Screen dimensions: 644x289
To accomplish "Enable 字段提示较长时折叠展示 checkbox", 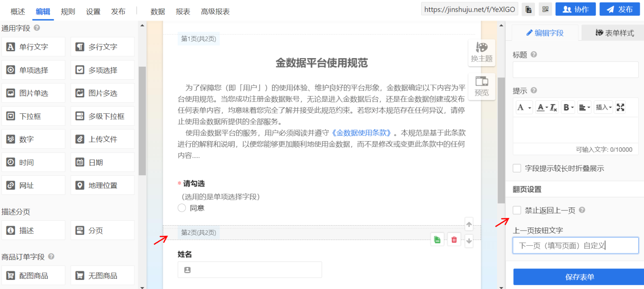I will pos(517,168).
